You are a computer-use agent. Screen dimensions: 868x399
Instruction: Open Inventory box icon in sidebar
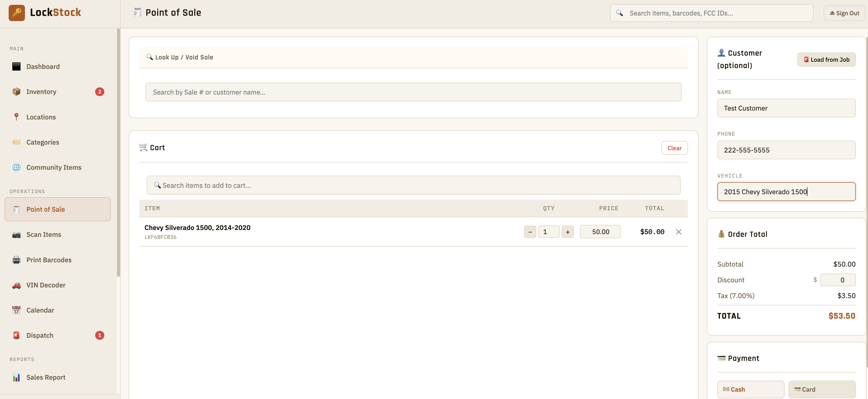click(x=16, y=91)
